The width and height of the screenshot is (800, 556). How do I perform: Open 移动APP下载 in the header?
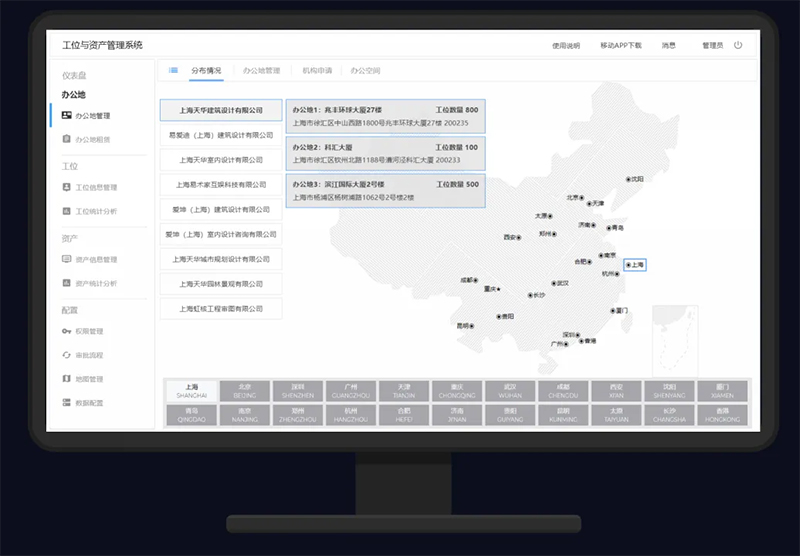621,45
